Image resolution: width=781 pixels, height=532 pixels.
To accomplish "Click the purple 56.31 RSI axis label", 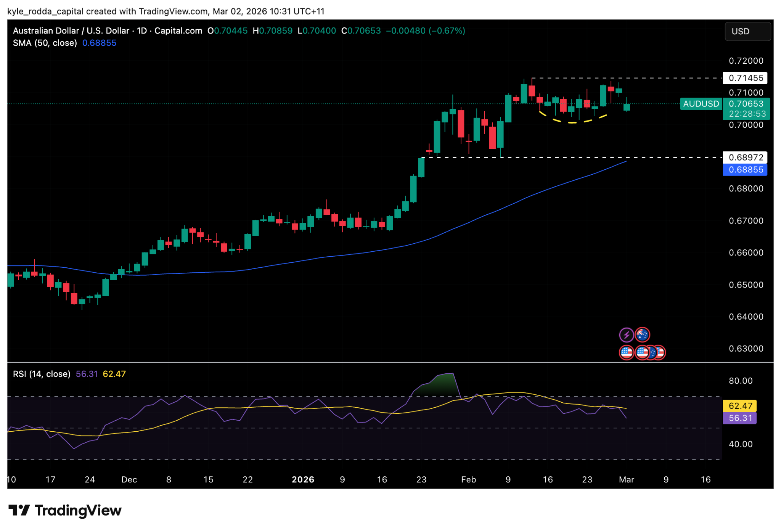I will pos(740,418).
